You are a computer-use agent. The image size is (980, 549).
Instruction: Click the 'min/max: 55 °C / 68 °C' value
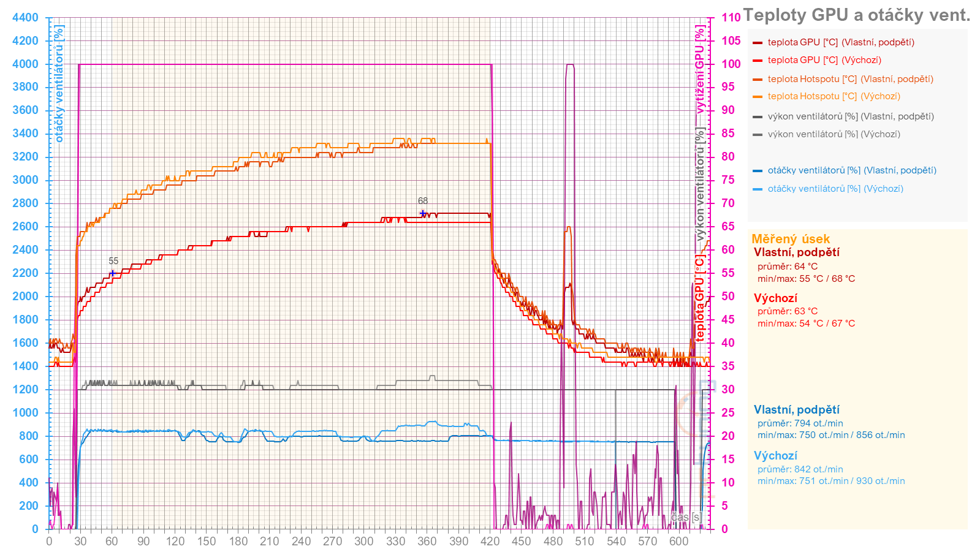[806, 279]
